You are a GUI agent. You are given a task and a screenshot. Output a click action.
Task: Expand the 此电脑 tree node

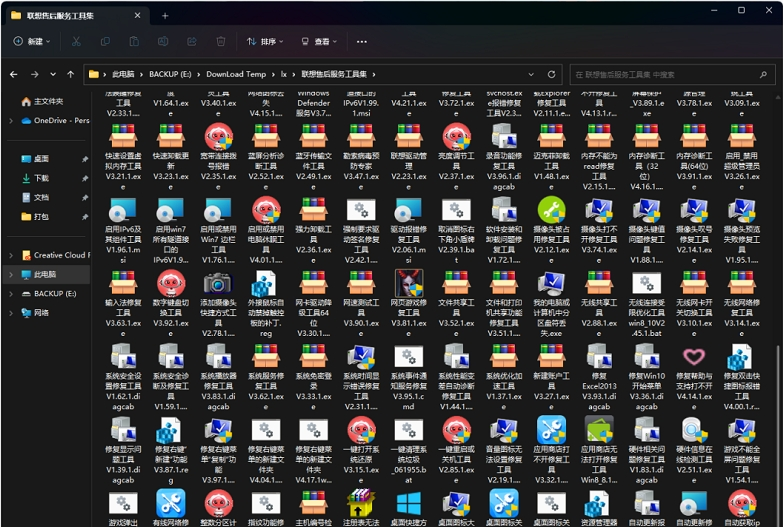pos(11,274)
